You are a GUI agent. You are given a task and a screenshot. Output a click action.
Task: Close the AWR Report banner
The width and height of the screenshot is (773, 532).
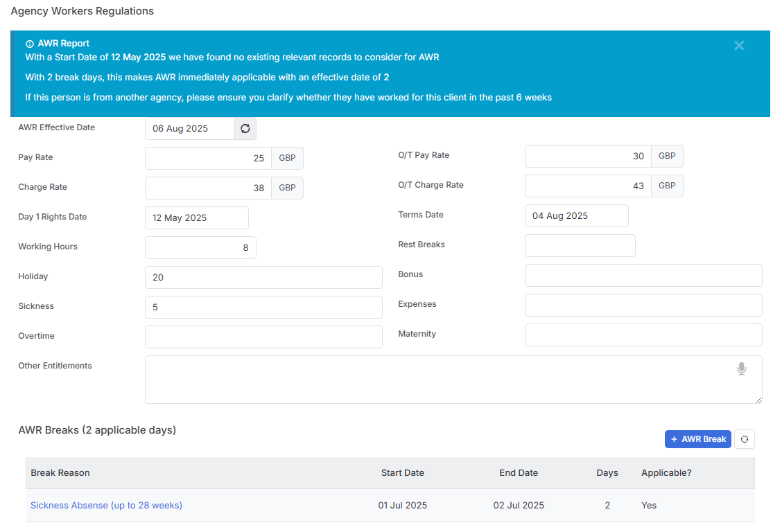739,45
